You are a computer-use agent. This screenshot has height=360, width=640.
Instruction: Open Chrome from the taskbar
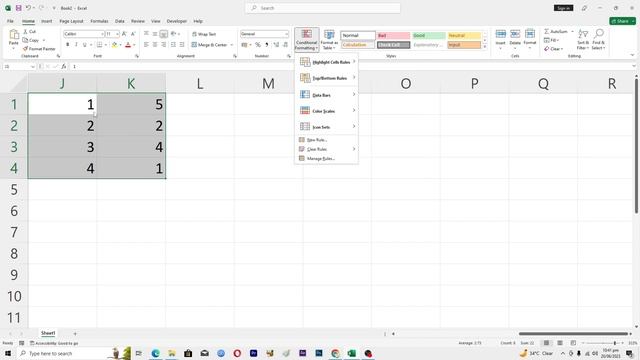click(336, 353)
